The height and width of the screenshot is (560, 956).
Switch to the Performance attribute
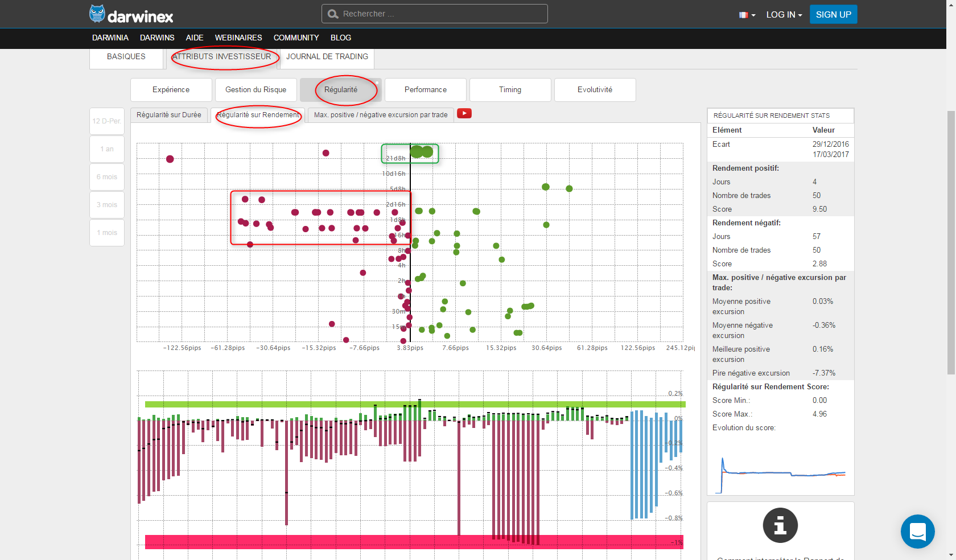pos(425,90)
